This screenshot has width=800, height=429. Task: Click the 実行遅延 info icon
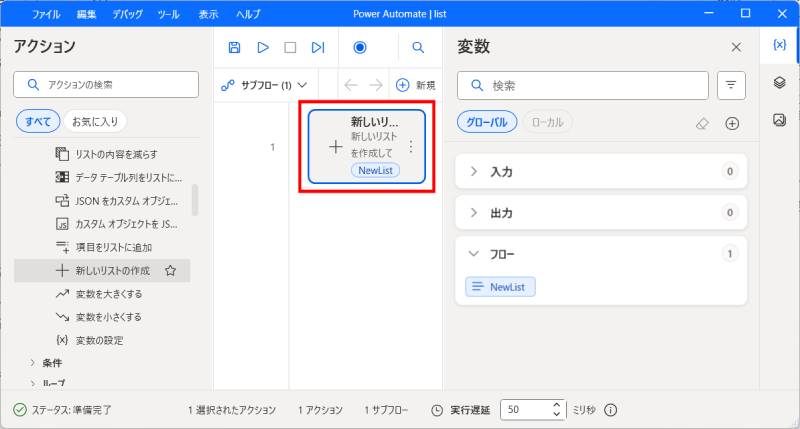tap(611, 410)
